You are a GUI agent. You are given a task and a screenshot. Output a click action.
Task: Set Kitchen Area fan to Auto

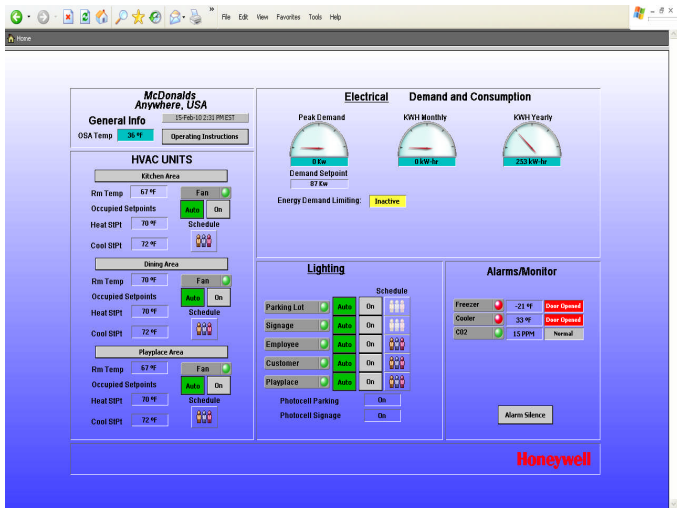pyautogui.click(x=192, y=210)
